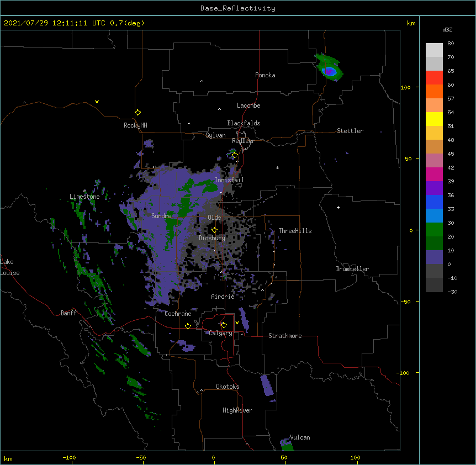The width and height of the screenshot is (476, 465).
Task: Click the Base_Reflectivity title
Action: [x=238, y=8]
